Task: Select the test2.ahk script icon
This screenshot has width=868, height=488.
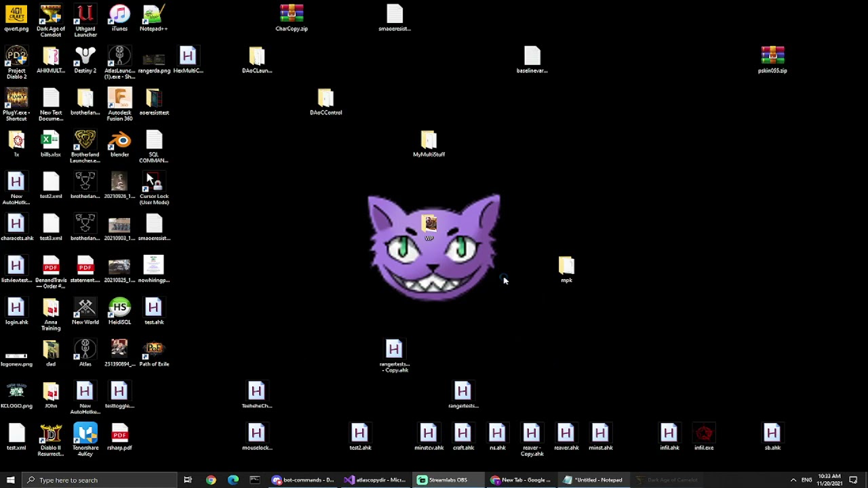Action: (x=360, y=438)
